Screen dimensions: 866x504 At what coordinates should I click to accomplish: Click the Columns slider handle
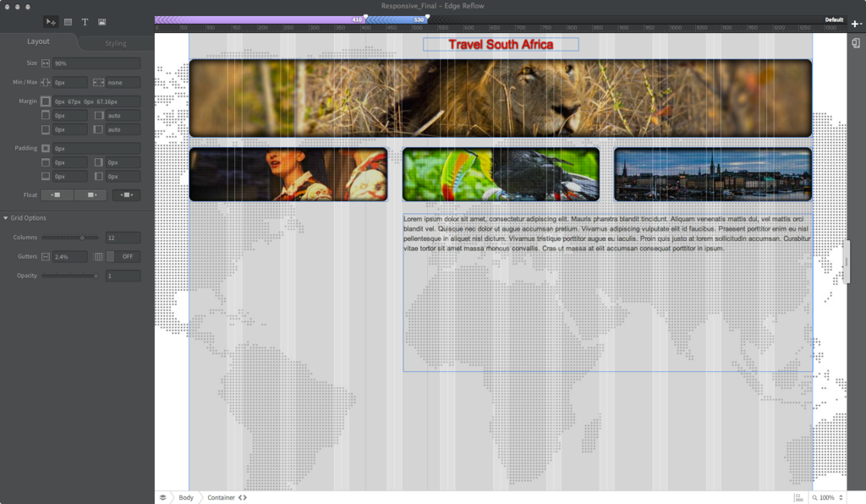pos(82,238)
